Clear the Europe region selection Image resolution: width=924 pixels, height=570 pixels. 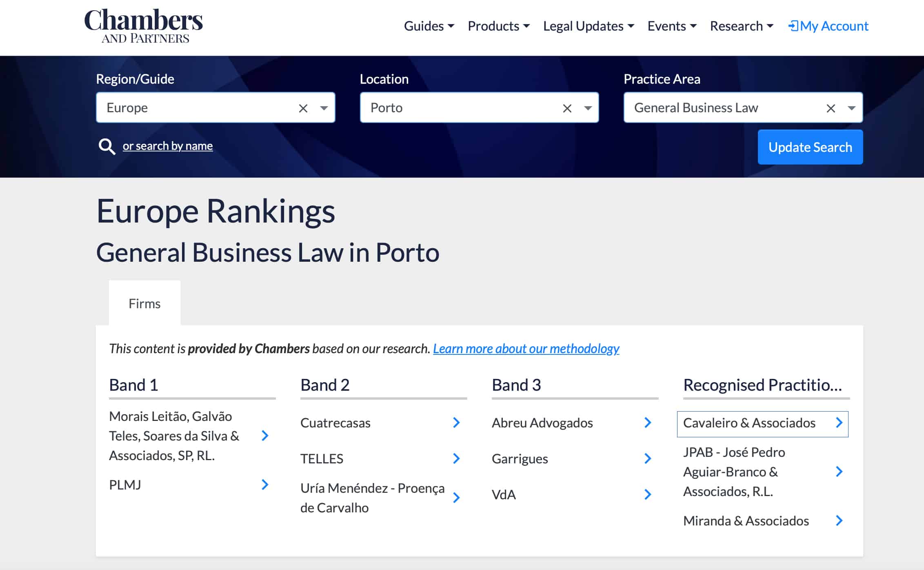pyautogui.click(x=303, y=108)
